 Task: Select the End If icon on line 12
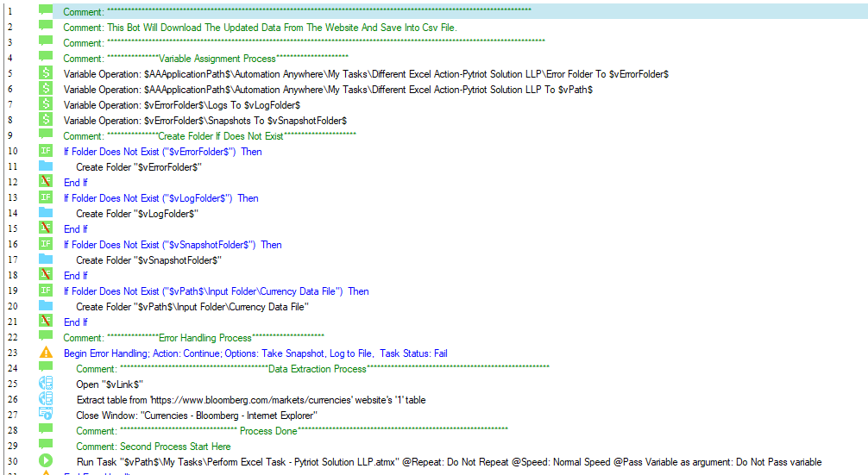[x=46, y=181]
